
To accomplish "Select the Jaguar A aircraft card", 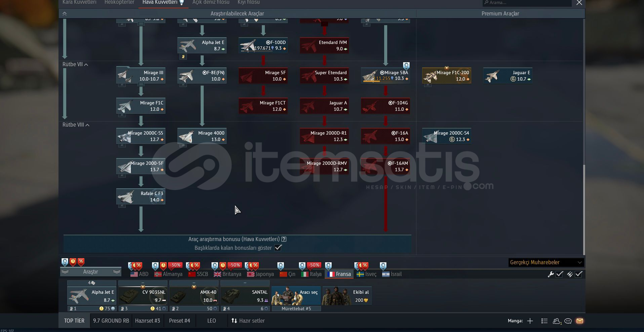I will 324,106.
